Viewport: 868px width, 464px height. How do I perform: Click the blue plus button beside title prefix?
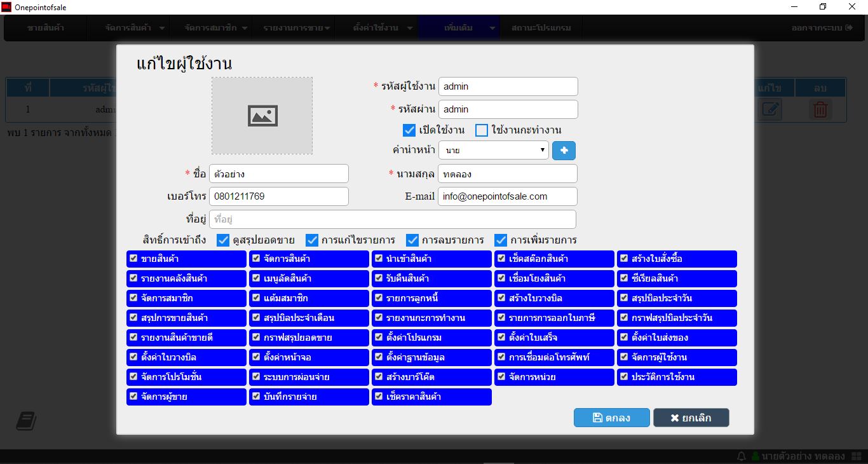(x=564, y=151)
